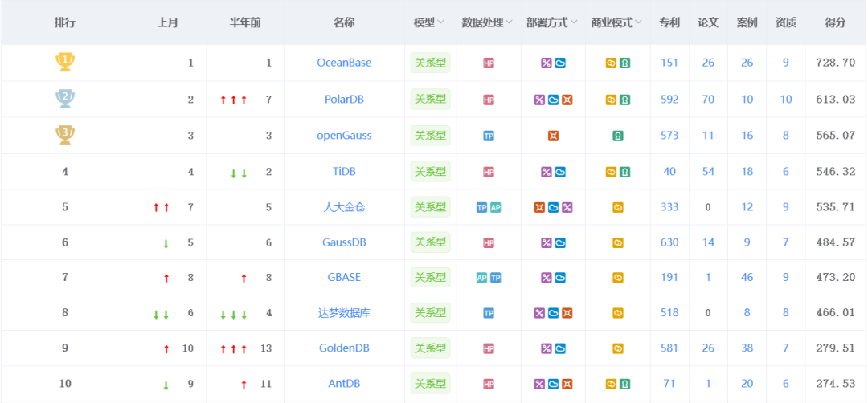868x403 pixels.
Task: Click the HP badge in TiDB row
Action: [x=489, y=172]
